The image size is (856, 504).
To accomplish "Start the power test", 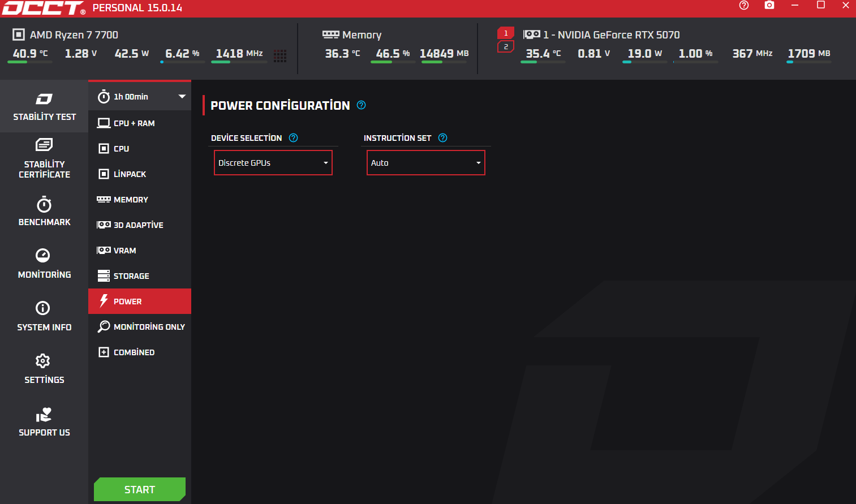I will (x=140, y=489).
